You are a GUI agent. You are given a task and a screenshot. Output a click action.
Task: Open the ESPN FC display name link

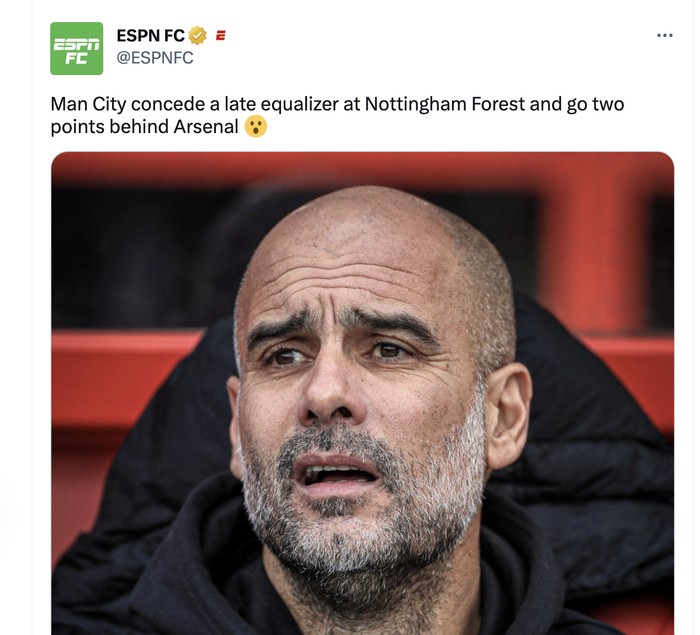coord(150,36)
